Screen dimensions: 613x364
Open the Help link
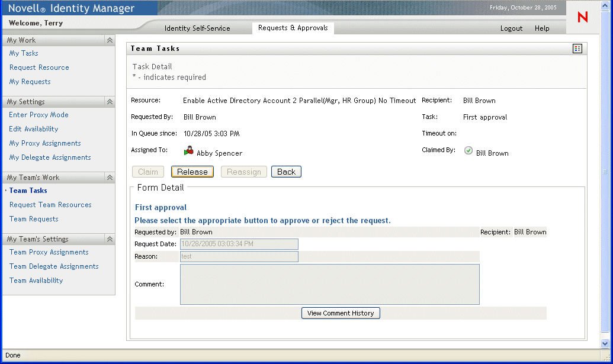542,28
